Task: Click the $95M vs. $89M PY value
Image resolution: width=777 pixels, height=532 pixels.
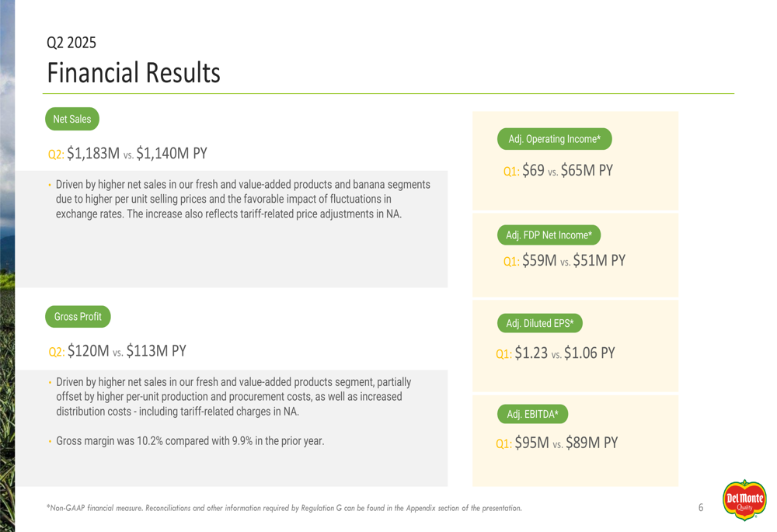Action: point(566,443)
